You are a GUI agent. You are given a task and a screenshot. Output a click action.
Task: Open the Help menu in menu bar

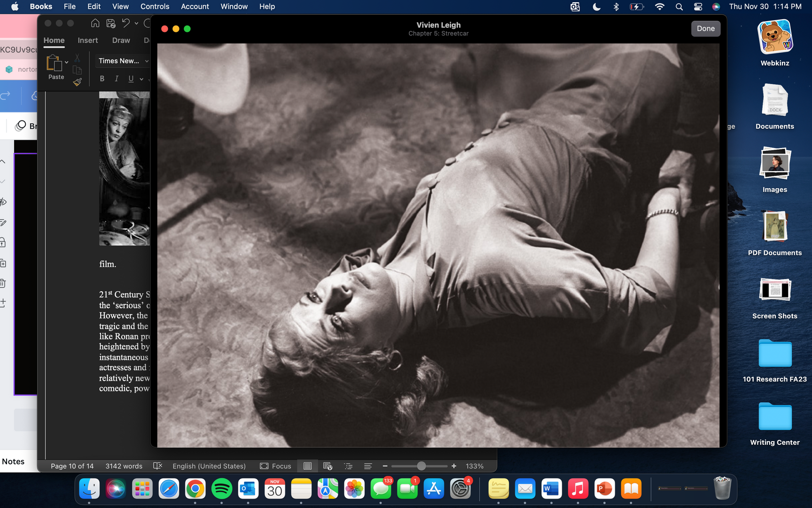click(x=267, y=7)
